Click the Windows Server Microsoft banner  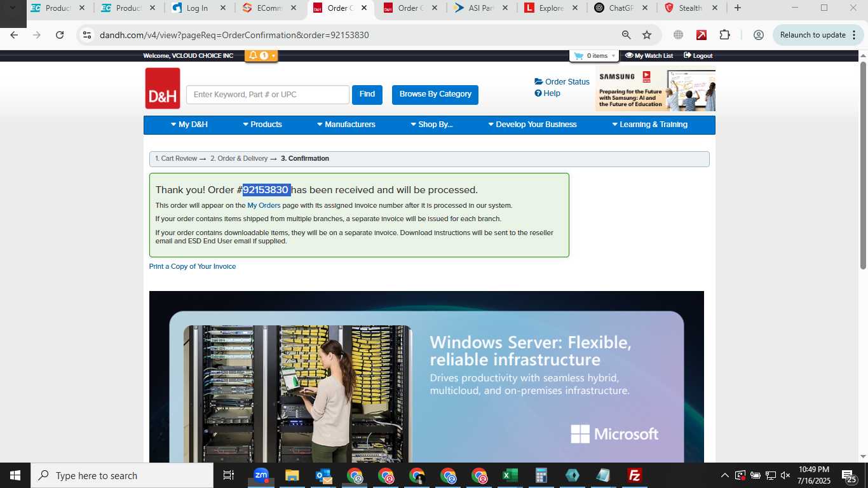(426, 376)
